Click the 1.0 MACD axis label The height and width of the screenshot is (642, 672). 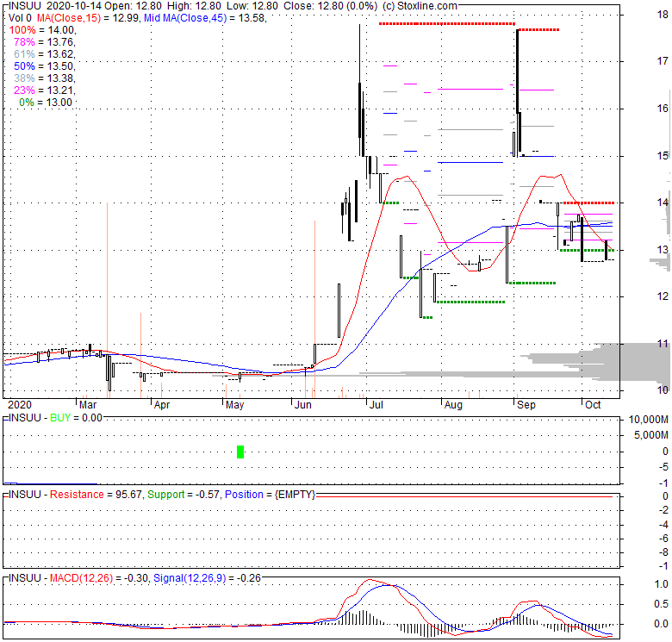662,584
